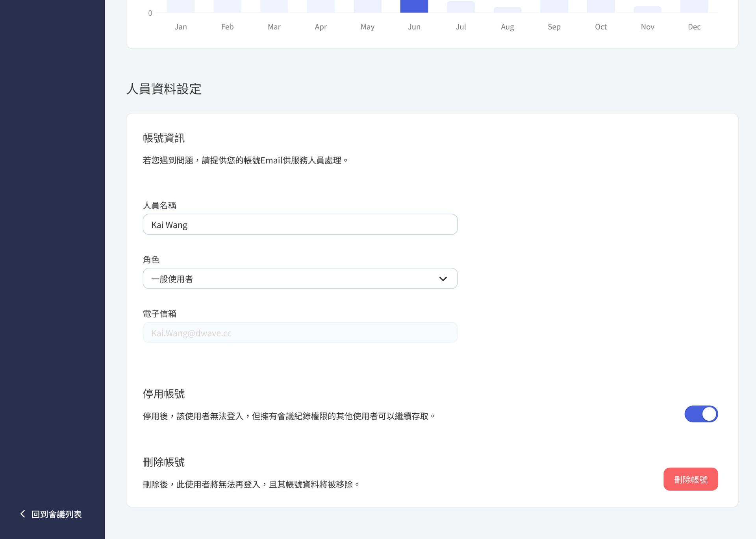756x539 pixels.
Task: Click the Feb bar in chart
Action: [227, 6]
